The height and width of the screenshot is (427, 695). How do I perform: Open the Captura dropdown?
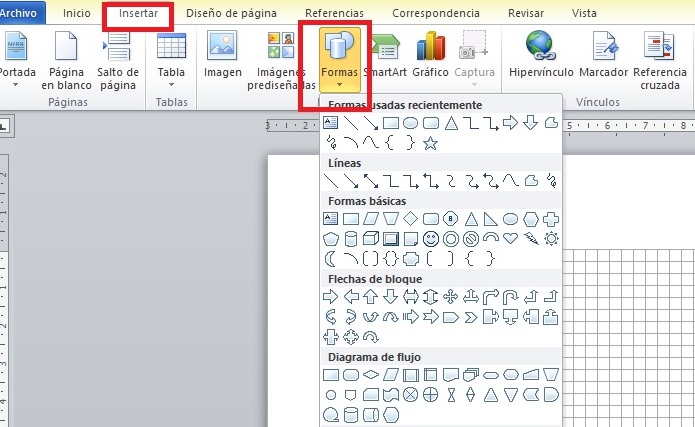tap(474, 60)
